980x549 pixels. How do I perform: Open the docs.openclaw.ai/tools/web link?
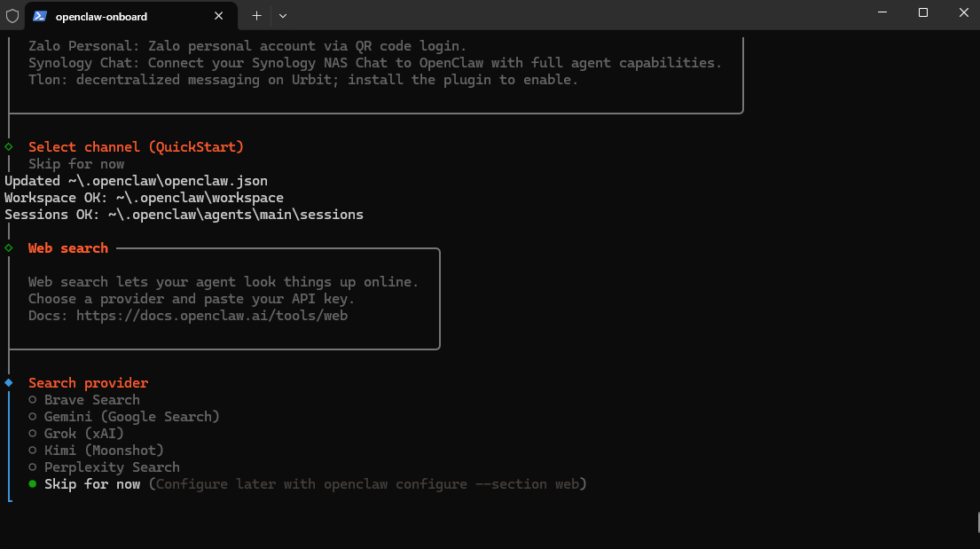tap(211, 316)
